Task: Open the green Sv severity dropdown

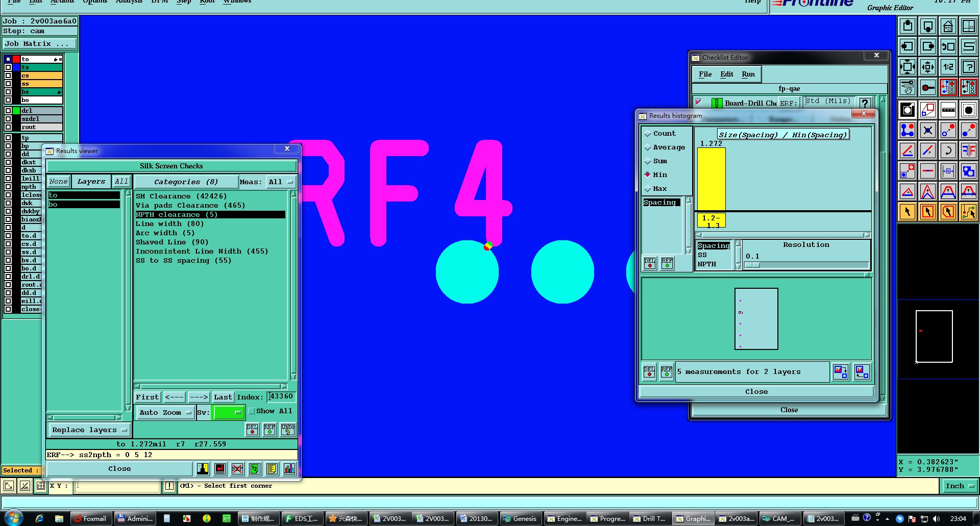Action: [228, 412]
